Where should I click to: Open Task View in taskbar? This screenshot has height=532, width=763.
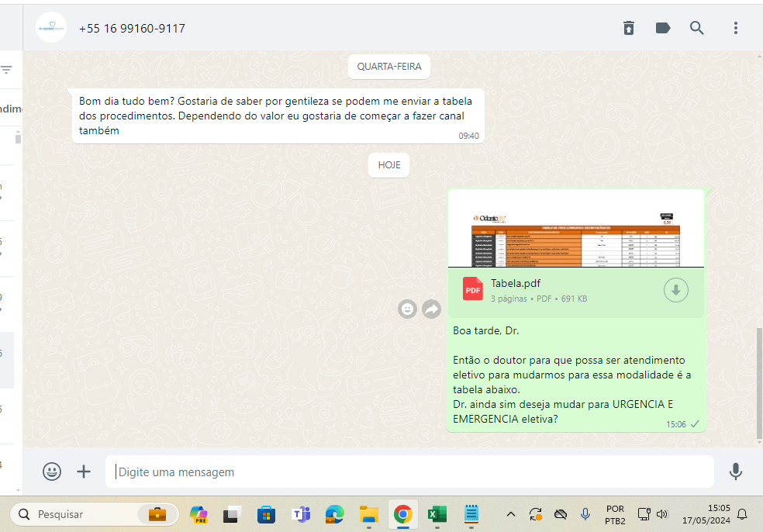232,514
